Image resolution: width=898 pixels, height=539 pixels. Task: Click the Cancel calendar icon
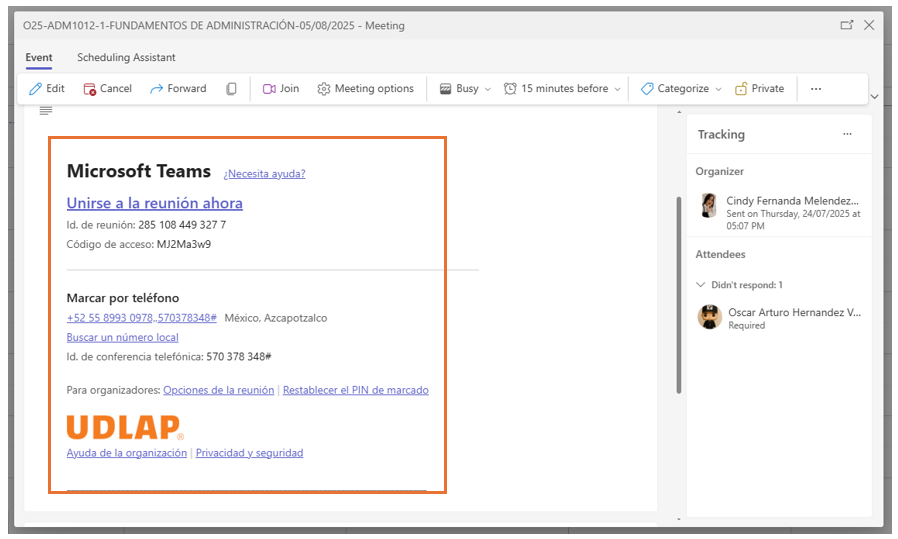point(89,89)
